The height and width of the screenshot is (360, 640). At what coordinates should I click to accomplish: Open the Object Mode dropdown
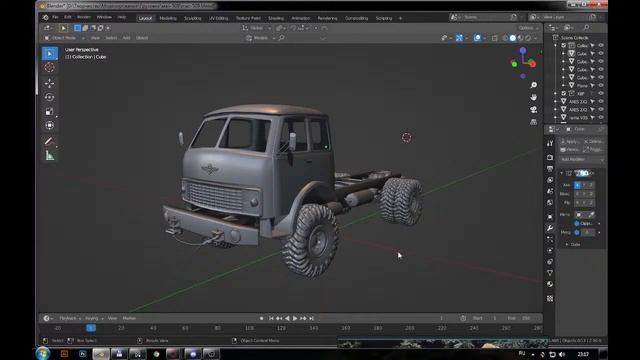click(x=64, y=38)
